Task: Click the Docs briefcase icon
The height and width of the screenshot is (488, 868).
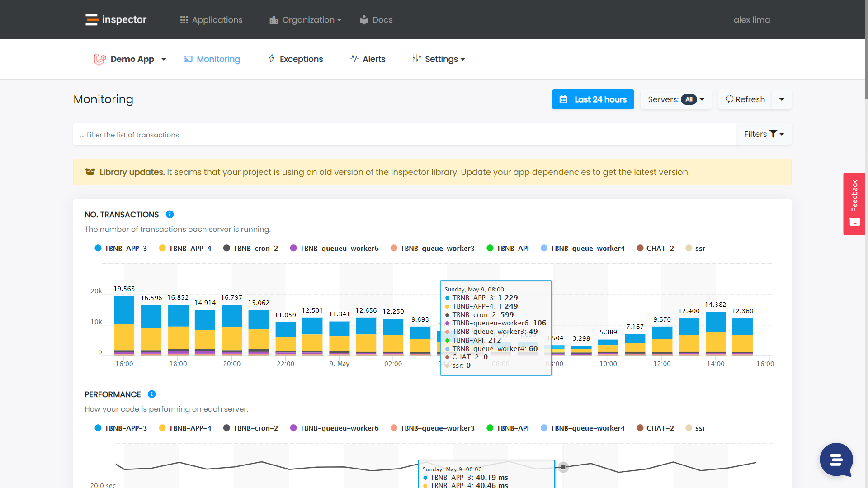Action: (x=364, y=19)
